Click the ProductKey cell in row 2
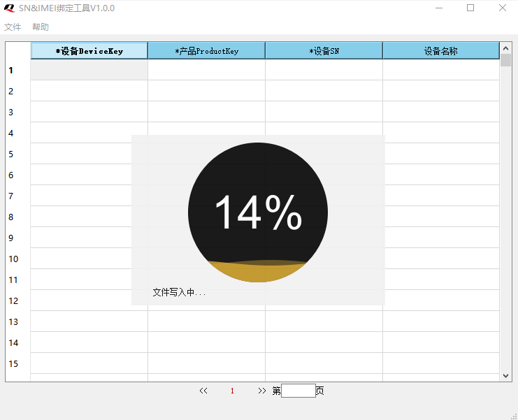 (206, 91)
